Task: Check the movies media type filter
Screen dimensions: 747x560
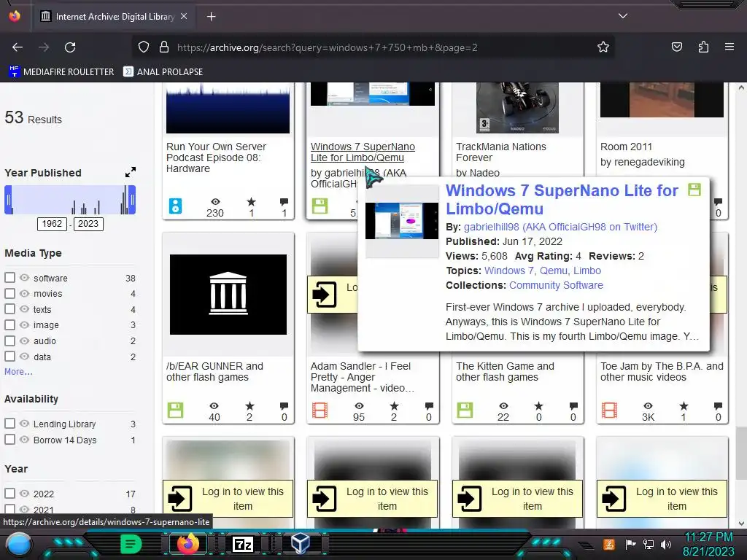Action: pyautogui.click(x=9, y=293)
